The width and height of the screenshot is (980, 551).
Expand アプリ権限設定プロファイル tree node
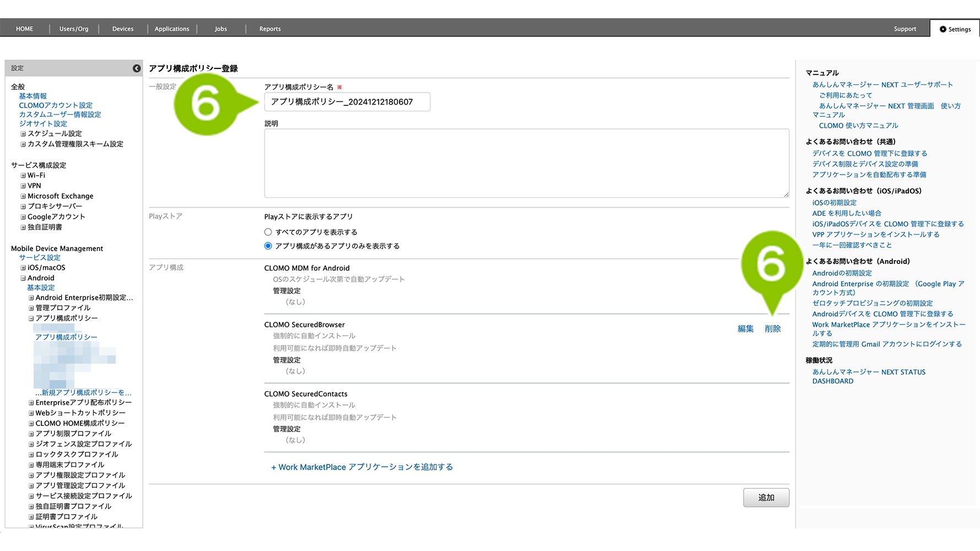[x=31, y=476]
